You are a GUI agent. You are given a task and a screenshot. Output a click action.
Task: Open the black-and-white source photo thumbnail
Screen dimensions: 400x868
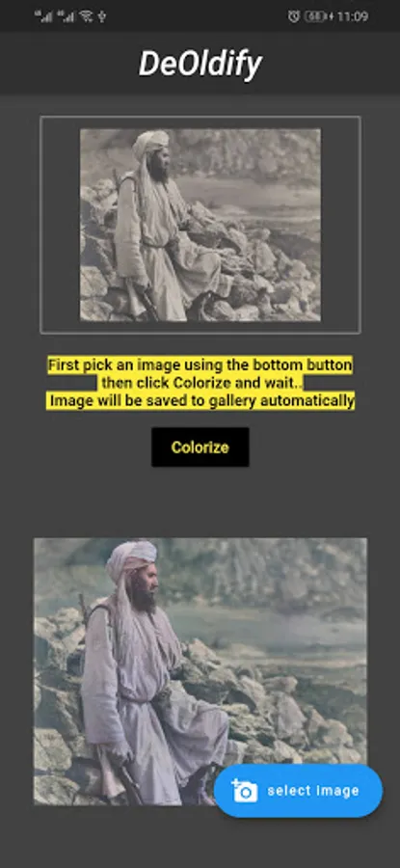[x=200, y=225]
